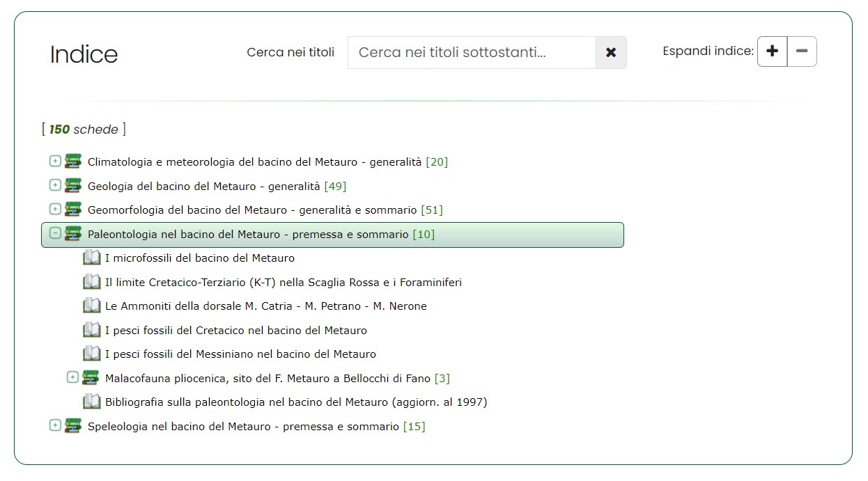Click stacked books icon beside Malacofauna pliocenica
This screenshot has width=868, height=481.
91,378
